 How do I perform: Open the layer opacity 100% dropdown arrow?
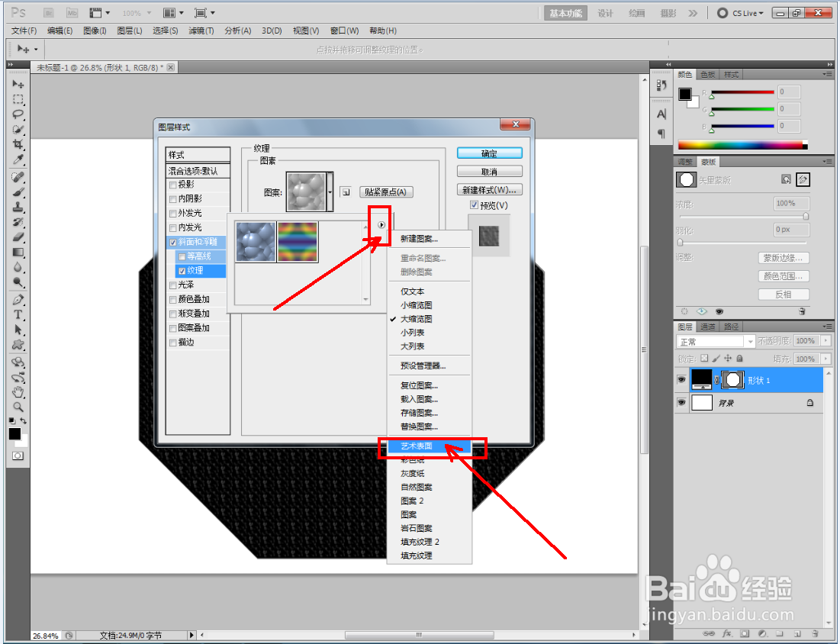[x=826, y=341]
